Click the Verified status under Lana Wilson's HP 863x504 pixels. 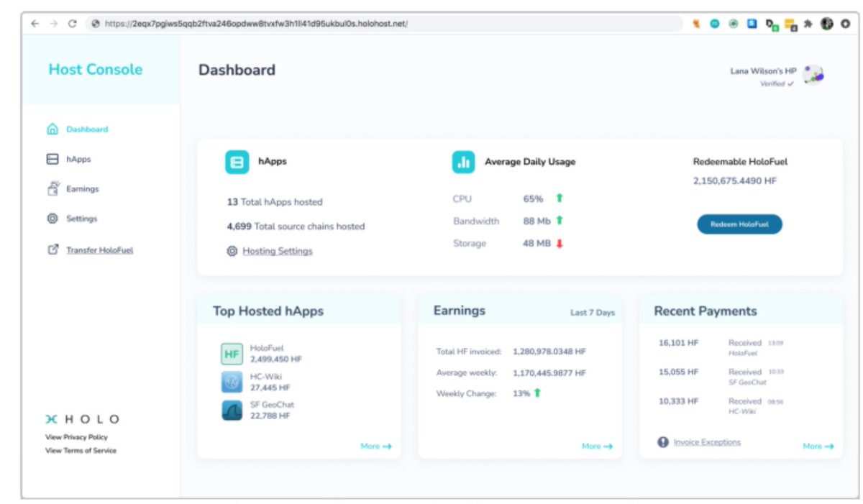pos(777,84)
